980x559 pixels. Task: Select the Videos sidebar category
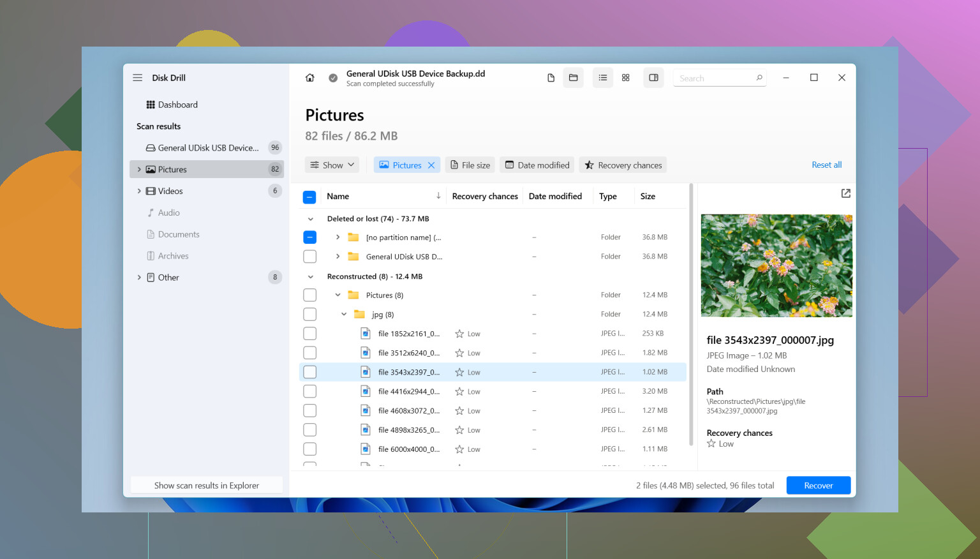(207, 191)
